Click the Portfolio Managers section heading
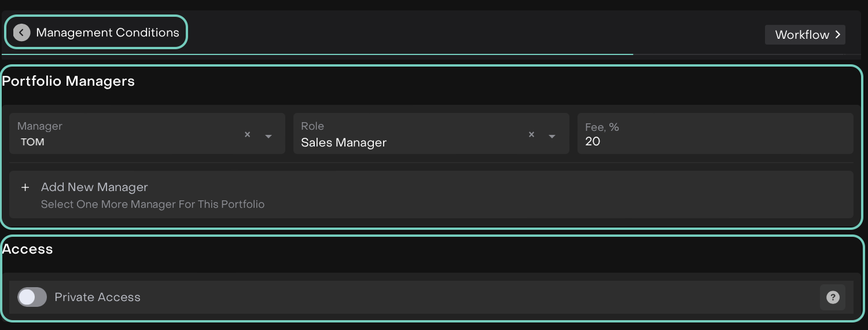 click(x=68, y=81)
